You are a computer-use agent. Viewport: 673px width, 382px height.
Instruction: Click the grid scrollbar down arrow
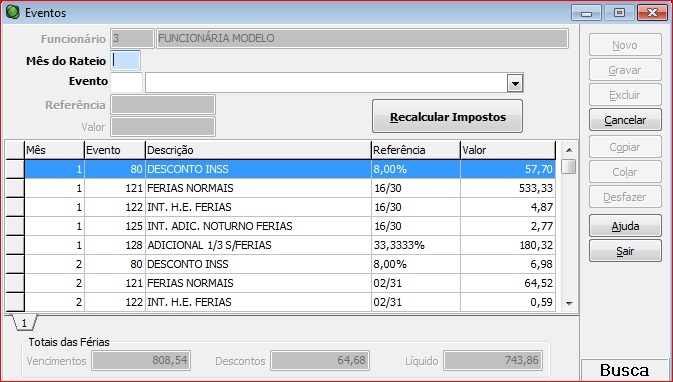[x=569, y=303]
